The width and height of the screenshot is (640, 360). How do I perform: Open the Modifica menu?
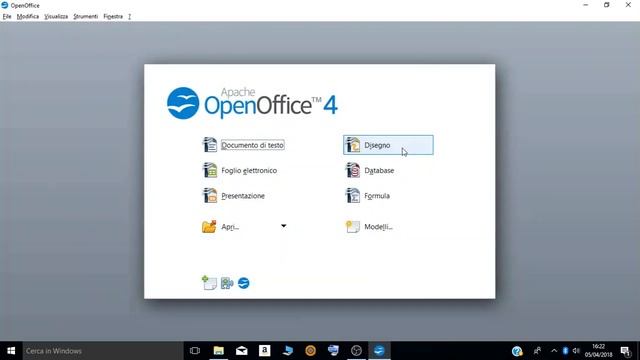(x=28, y=17)
